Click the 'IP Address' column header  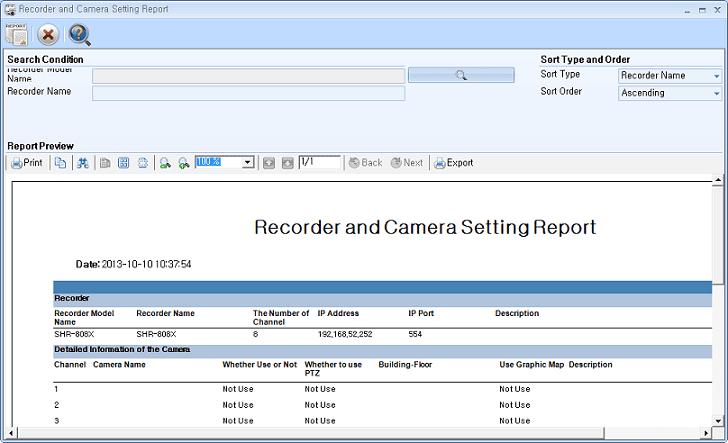[338, 313]
